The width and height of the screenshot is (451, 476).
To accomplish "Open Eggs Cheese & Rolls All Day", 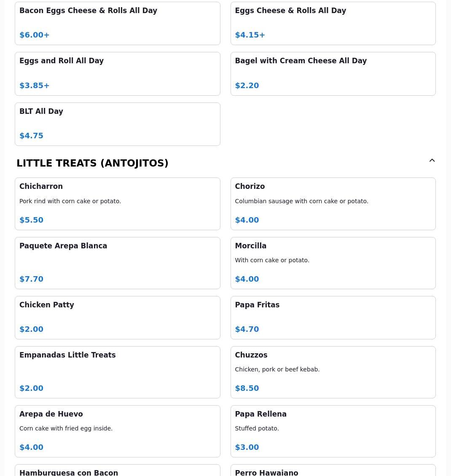I will (x=333, y=23).
